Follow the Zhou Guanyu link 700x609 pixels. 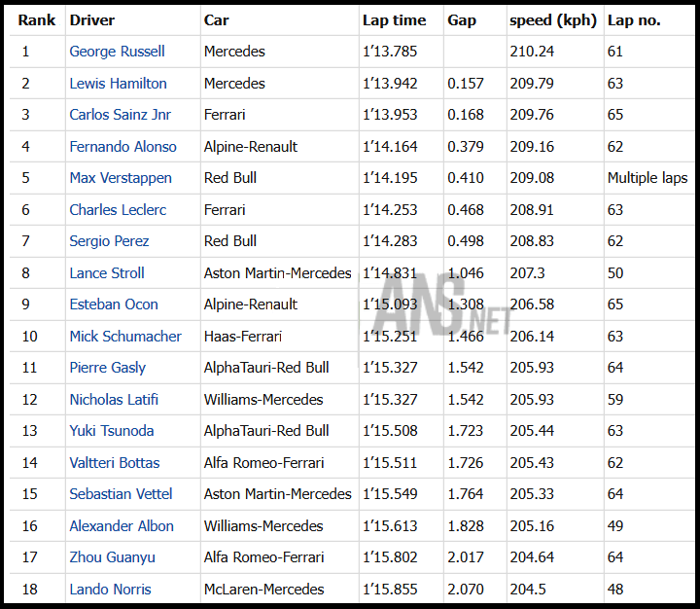(112, 557)
